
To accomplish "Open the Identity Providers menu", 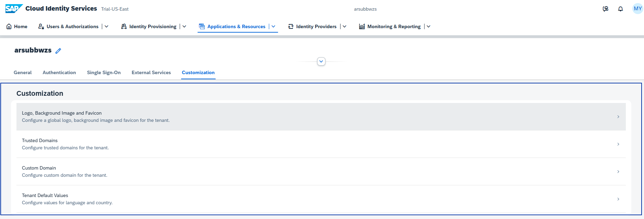I will coord(316,26).
